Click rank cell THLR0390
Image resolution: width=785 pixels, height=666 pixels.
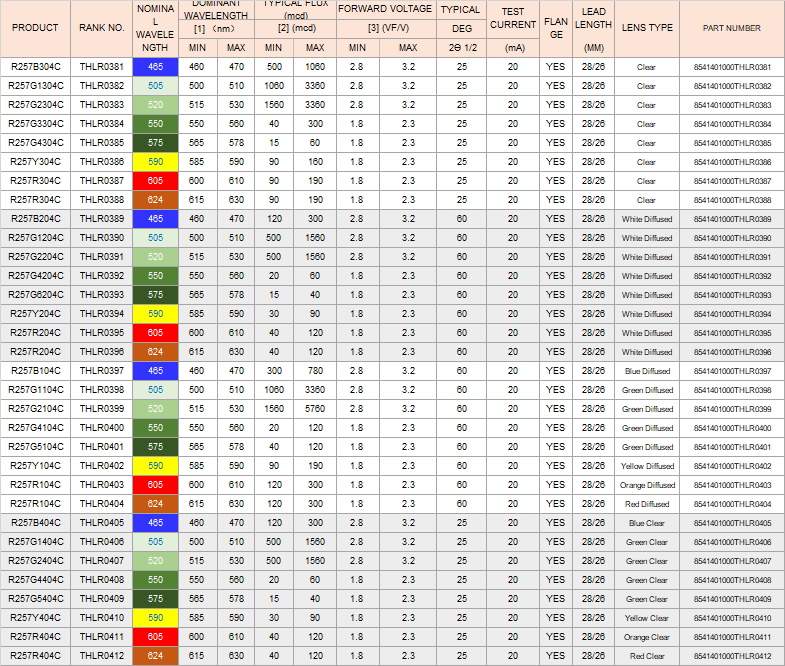pyautogui.click(x=102, y=238)
